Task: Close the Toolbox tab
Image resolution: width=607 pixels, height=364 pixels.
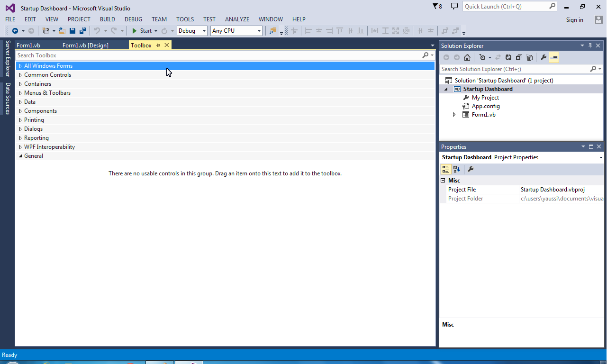Action: pyautogui.click(x=167, y=45)
